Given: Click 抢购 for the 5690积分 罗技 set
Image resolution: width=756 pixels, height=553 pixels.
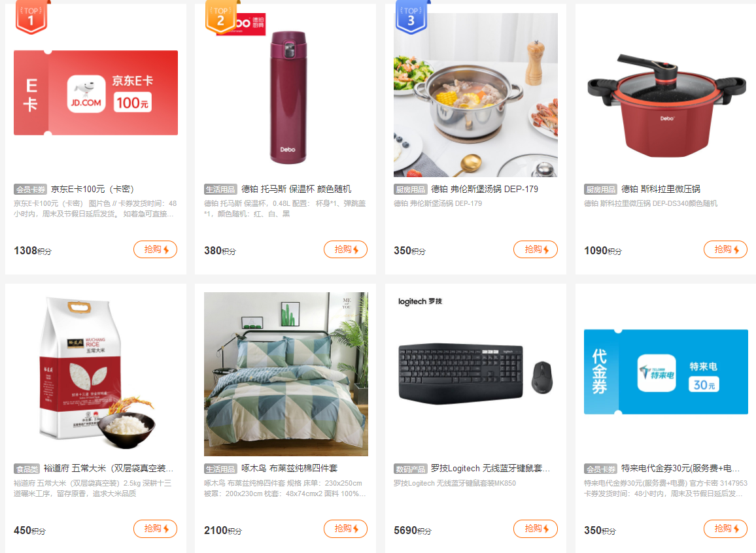Looking at the screenshot, I should pos(535,529).
